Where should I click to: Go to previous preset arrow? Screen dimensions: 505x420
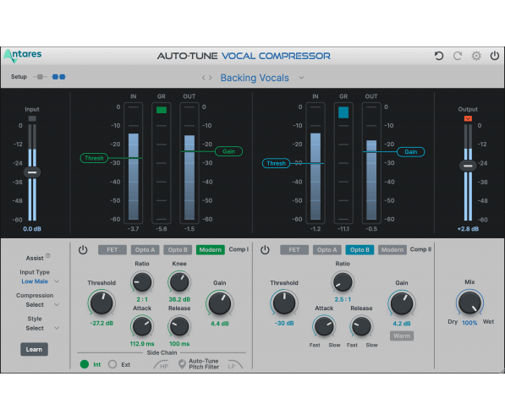coord(204,78)
